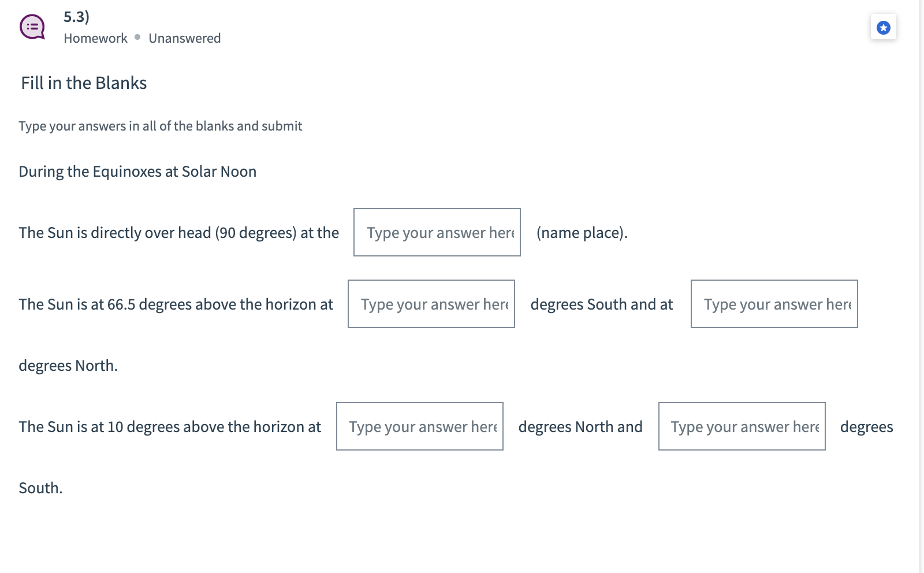Click the blank before "(name place)"
The width and height of the screenshot is (924, 573).
(437, 232)
